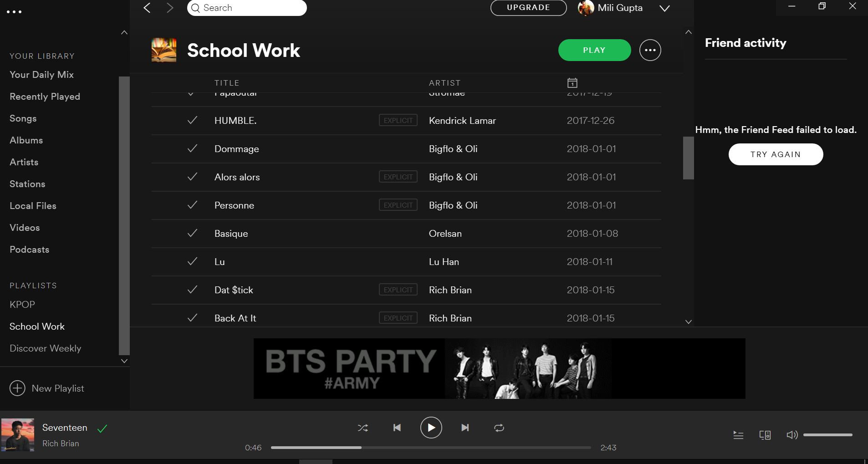Skip to previous track

coord(397,428)
